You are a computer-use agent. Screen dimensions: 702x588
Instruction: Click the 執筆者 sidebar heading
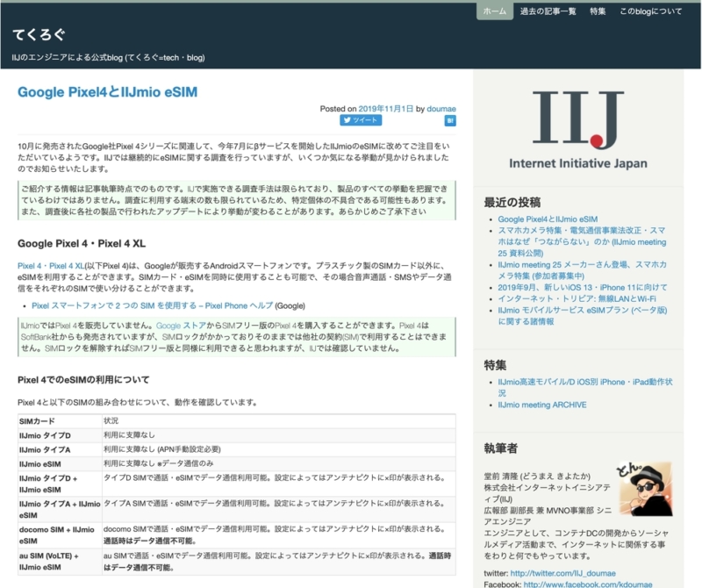pyautogui.click(x=500, y=448)
